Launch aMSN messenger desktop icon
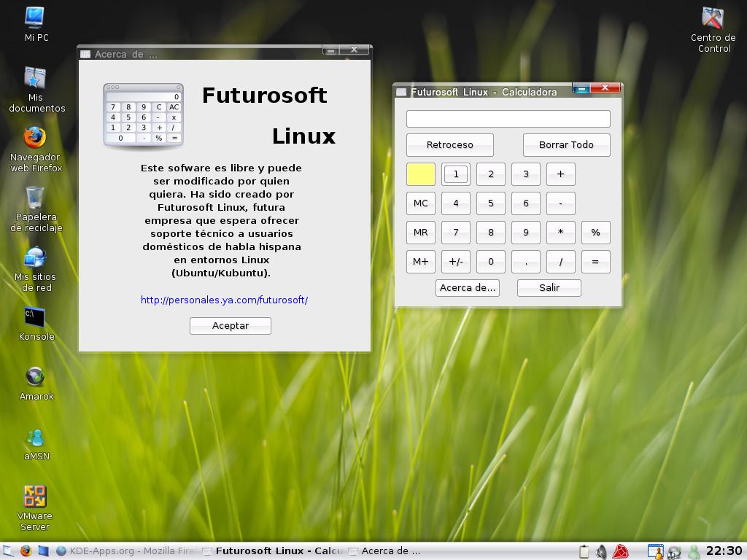This screenshot has height=560, width=747. [x=36, y=444]
